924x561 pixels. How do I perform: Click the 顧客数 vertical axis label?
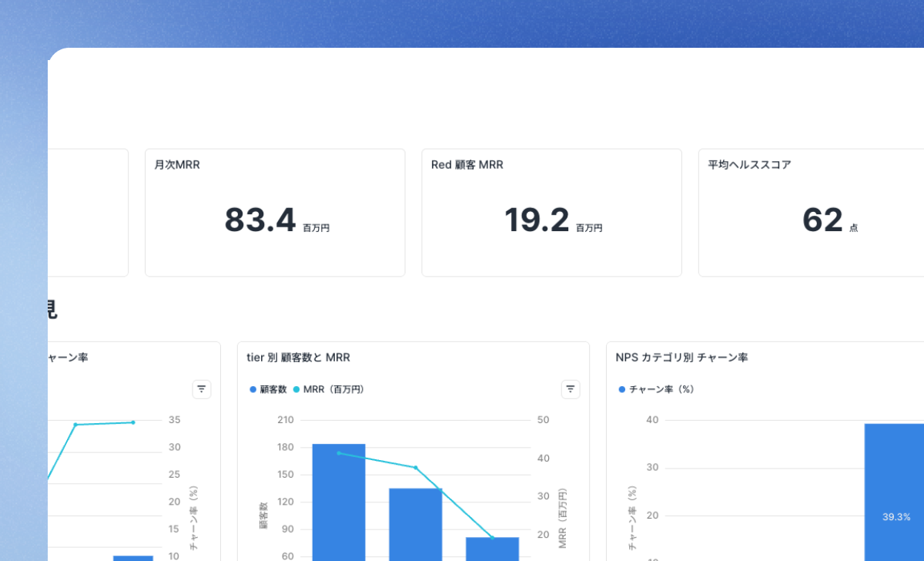(x=263, y=515)
